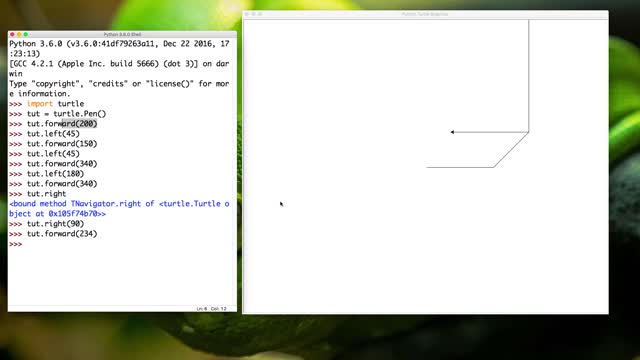Click the 'tut.right(90)' line

[47, 224]
